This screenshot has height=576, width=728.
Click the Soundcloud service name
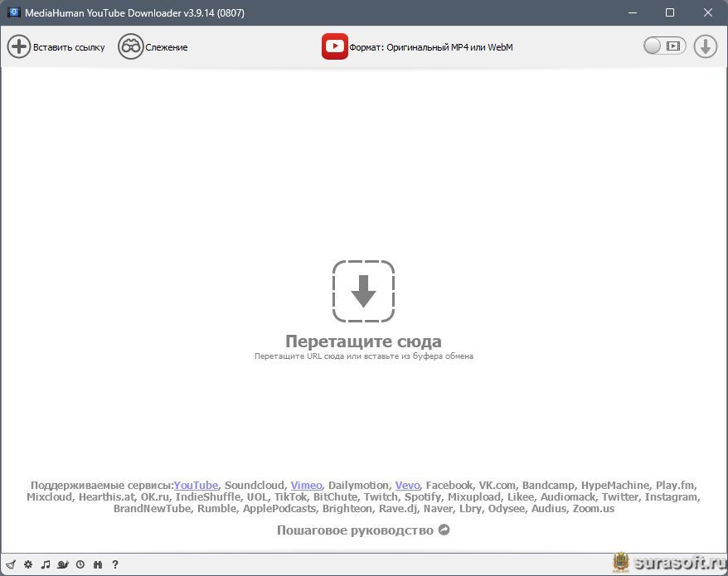pos(255,485)
